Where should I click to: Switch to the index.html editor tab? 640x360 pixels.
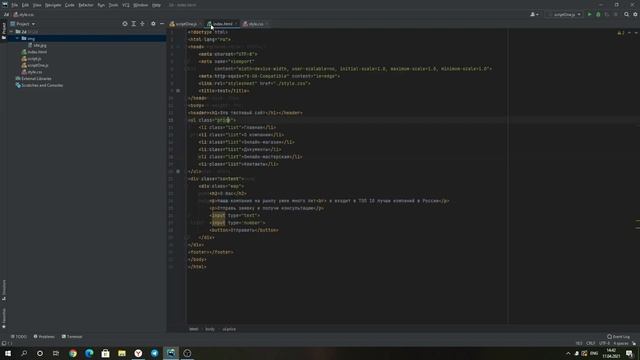tap(222, 24)
